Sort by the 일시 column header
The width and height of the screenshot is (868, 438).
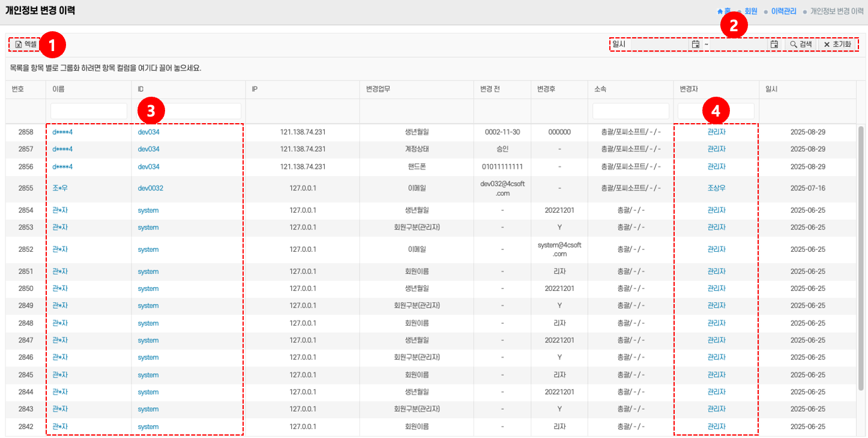tap(771, 89)
